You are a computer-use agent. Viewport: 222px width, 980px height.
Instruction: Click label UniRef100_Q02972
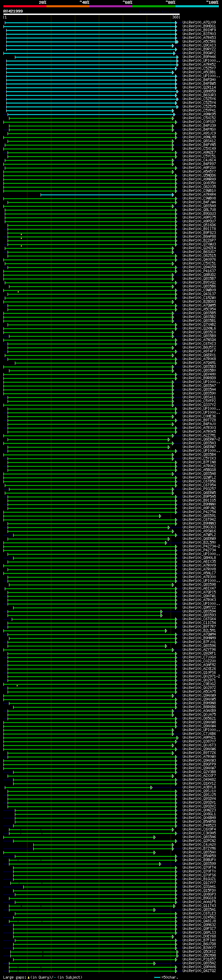click(x=199, y=688)
